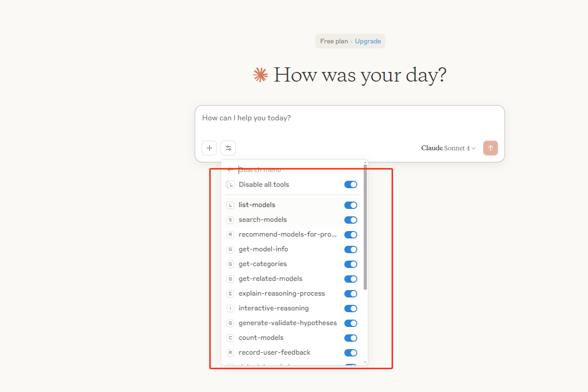Turn off the list-models toggle
Viewport: 588px width, 392px height.
click(x=351, y=205)
